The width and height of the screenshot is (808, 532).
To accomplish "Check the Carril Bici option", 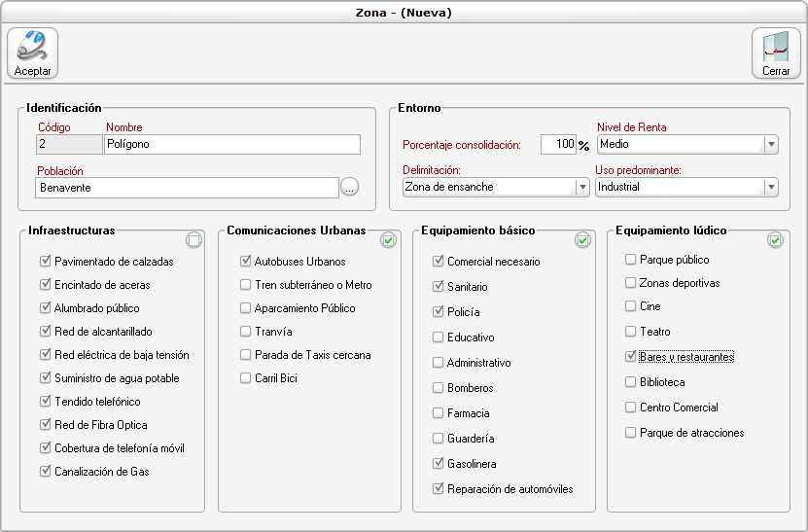I will pyautogui.click(x=246, y=378).
